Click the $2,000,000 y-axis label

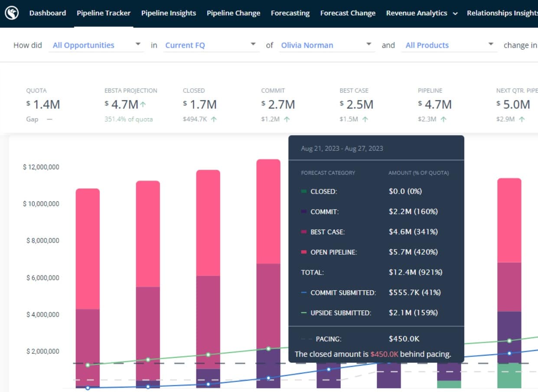(42, 351)
